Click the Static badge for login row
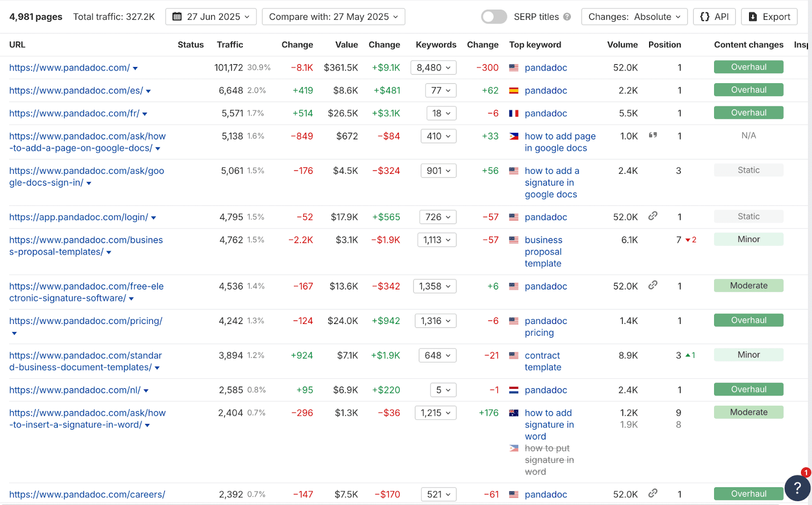812x505 pixels. click(x=749, y=217)
